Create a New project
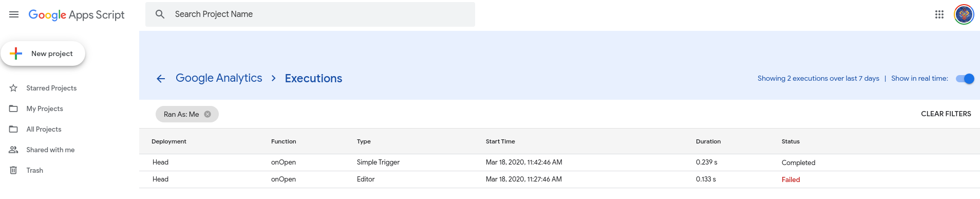 [43, 53]
